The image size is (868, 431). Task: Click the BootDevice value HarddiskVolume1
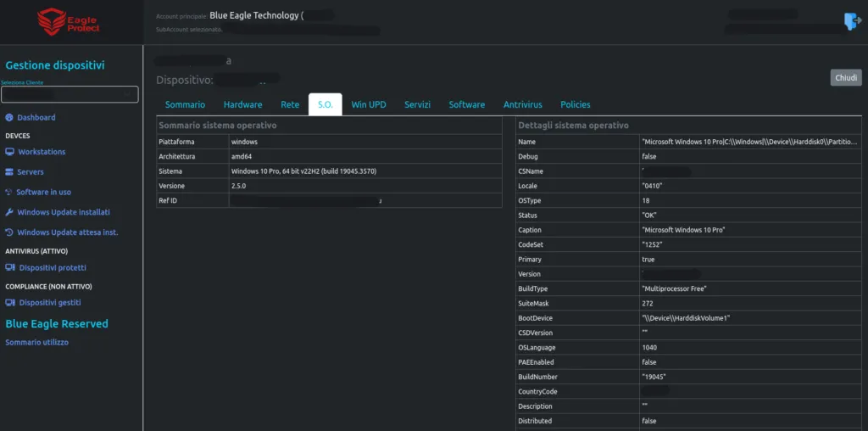(687, 318)
